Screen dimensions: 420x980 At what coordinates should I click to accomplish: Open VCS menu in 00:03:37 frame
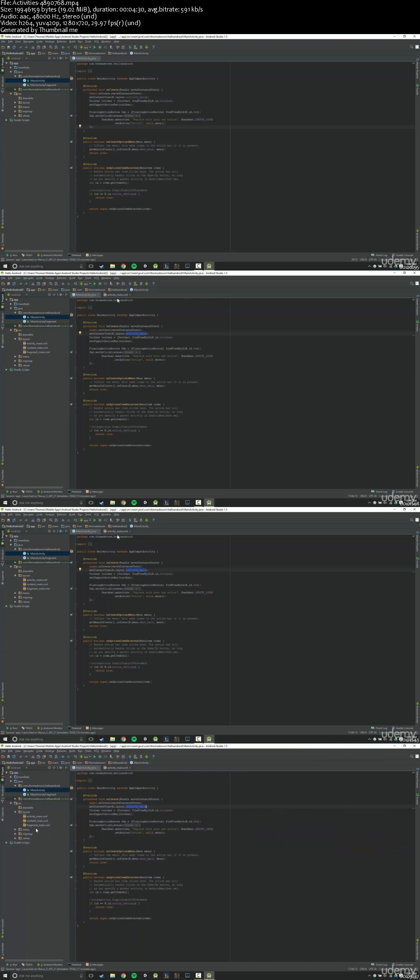[x=96, y=751]
